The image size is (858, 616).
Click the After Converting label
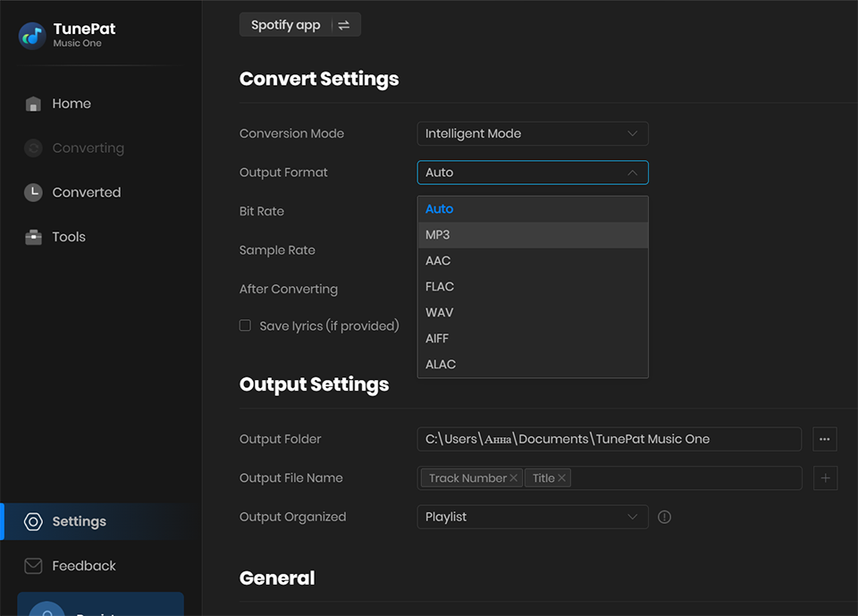click(289, 289)
